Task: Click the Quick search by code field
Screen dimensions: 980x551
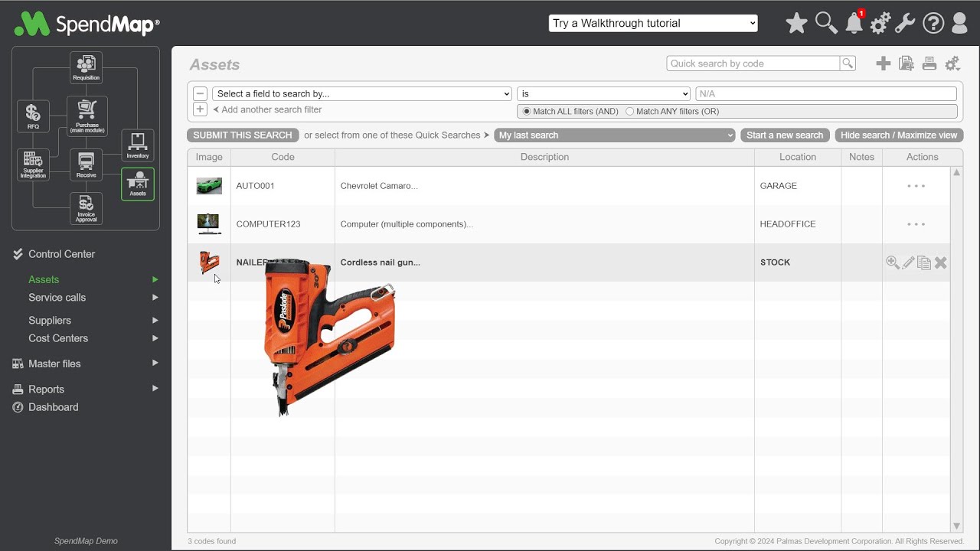Action: [753, 64]
